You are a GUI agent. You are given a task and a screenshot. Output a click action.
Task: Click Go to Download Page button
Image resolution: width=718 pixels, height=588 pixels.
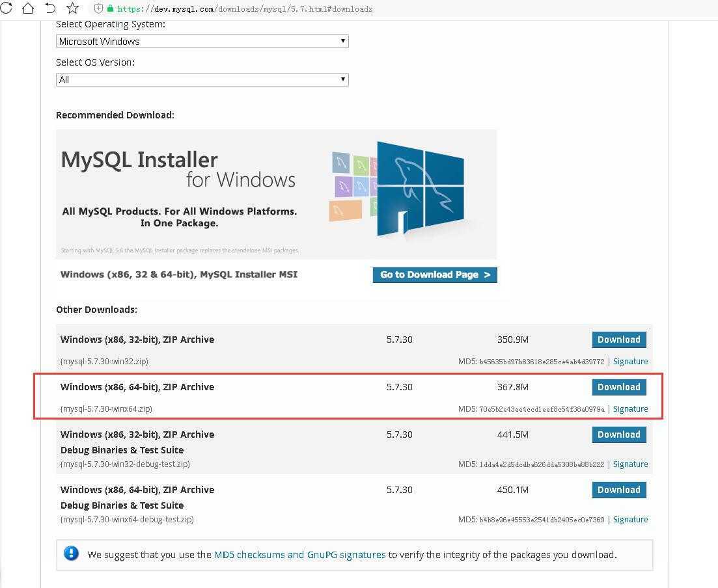pyautogui.click(x=435, y=274)
